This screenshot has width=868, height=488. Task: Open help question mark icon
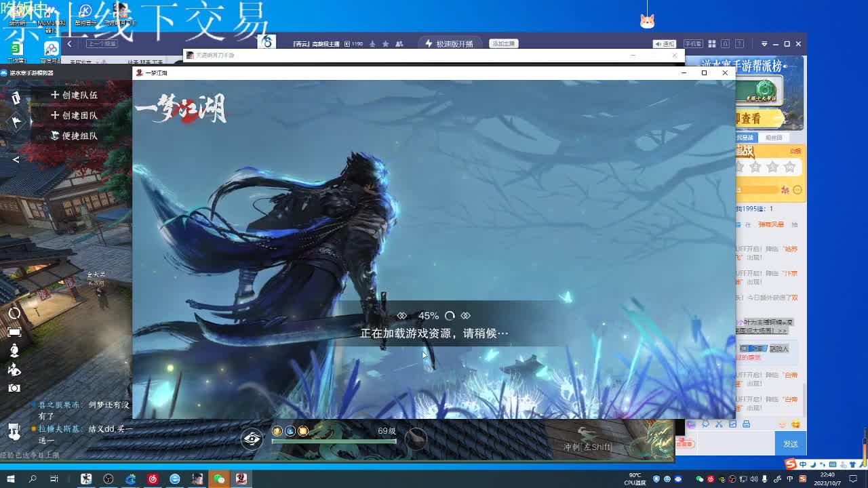[x=741, y=44]
